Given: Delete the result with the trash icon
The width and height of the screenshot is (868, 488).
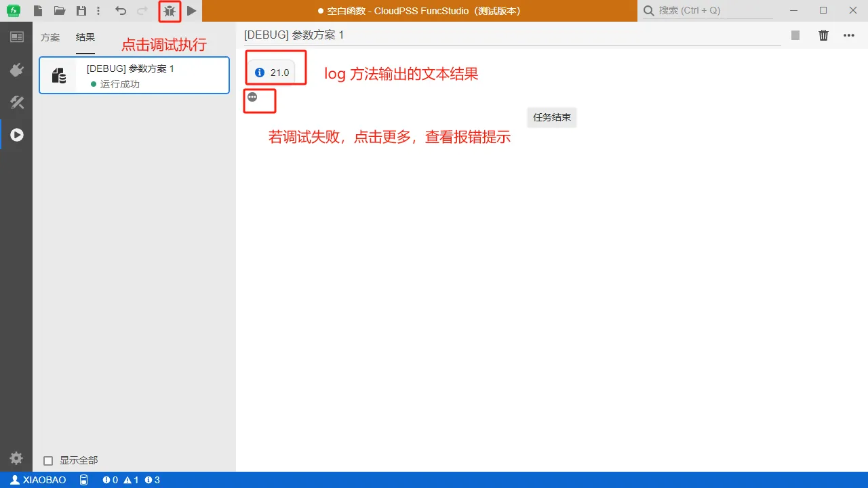Looking at the screenshot, I should (x=823, y=35).
